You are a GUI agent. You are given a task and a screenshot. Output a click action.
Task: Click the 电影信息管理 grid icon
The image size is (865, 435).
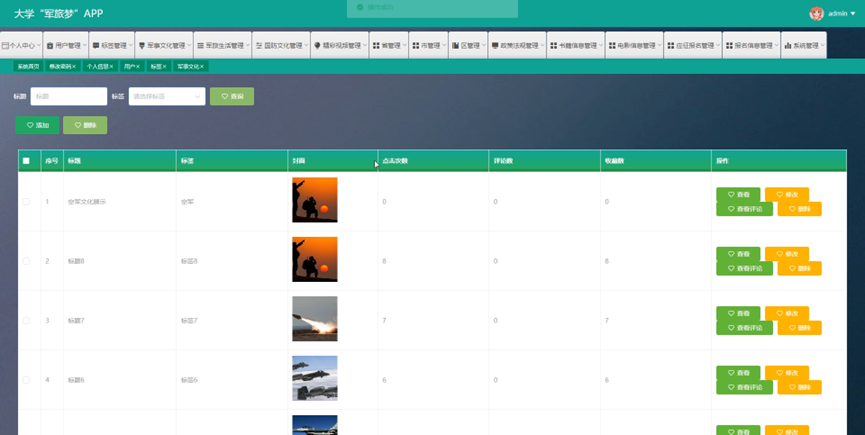pos(612,46)
